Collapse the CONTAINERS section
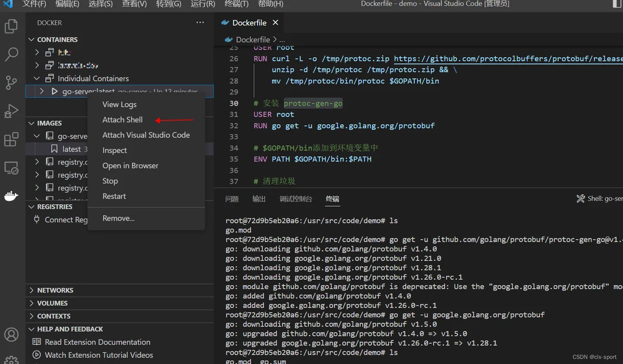Image resolution: width=623 pixels, height=364 pixels. (32, 39)
